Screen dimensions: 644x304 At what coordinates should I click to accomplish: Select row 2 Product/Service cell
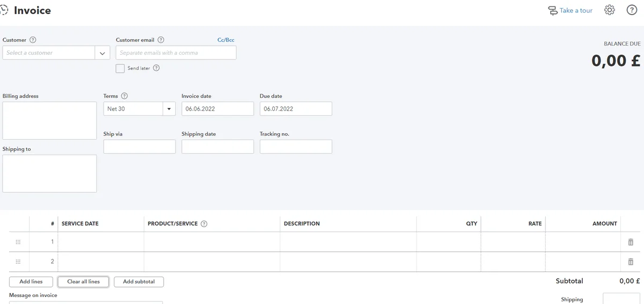click(x=212, y=262)
